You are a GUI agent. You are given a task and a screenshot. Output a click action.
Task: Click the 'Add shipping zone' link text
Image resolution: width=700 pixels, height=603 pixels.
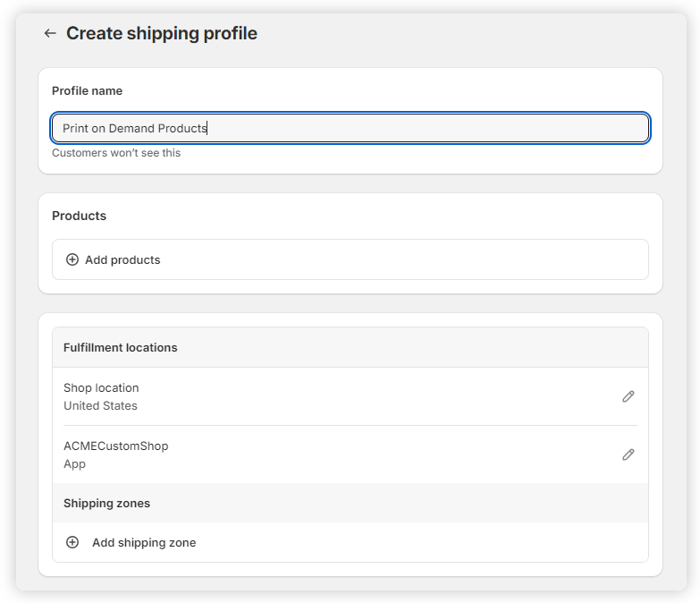click(x=144, y=542)
